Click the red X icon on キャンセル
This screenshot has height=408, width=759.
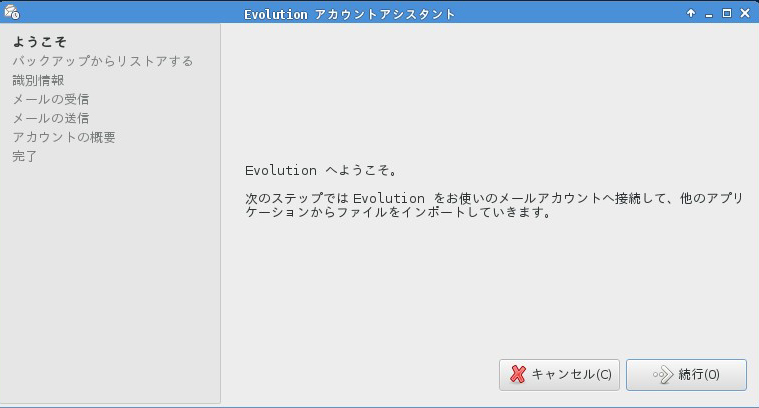[518, 375]
